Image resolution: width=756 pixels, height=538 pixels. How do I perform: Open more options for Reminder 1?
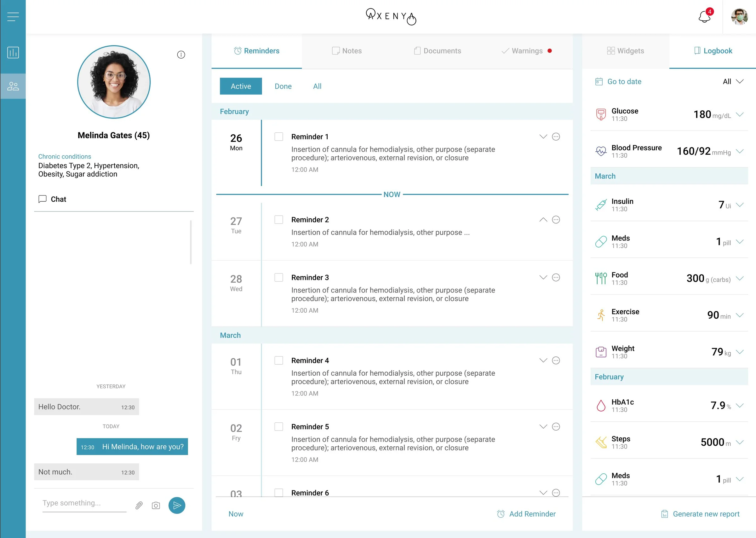coord(556,136)
